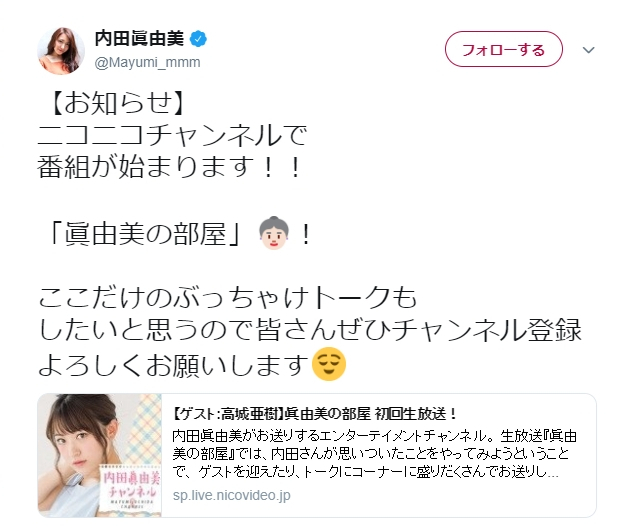Open the tweet options chevron menu
The width and height of the screenshot is (628, 528).
[588, 50]
